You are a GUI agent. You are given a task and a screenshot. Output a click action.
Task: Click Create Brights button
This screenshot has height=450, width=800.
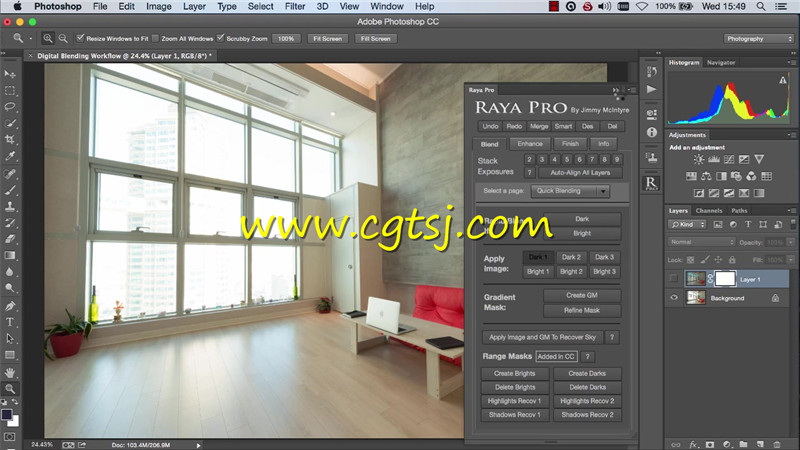click(x=514, y=373)
